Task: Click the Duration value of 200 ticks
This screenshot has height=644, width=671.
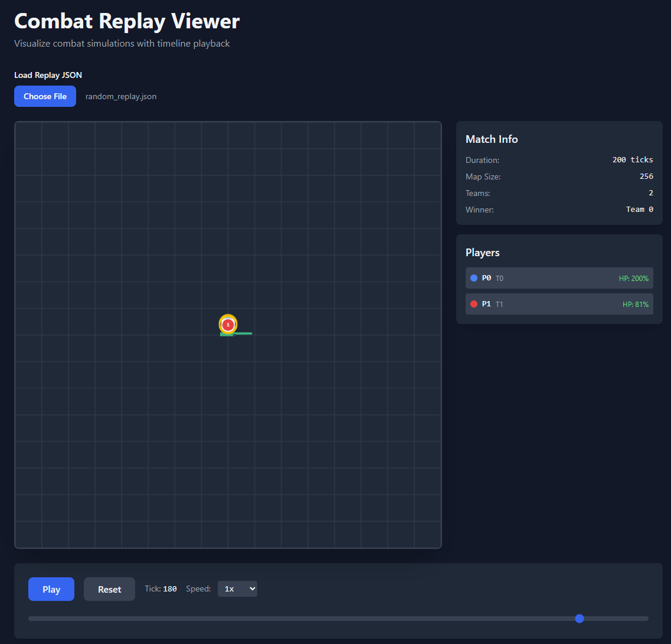Action: (x=633, y=159)
